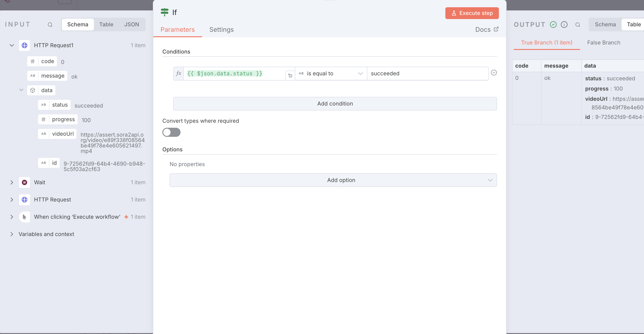The width and height of the screenshot is (644, 334).
Task: Select the status schema field pill
Action: coord(54,105)
